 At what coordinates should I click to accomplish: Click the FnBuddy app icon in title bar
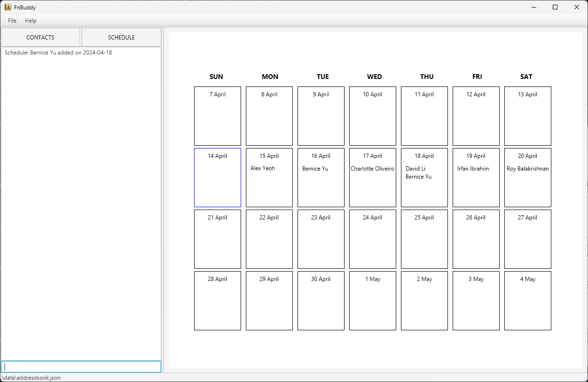coord(8,7)
